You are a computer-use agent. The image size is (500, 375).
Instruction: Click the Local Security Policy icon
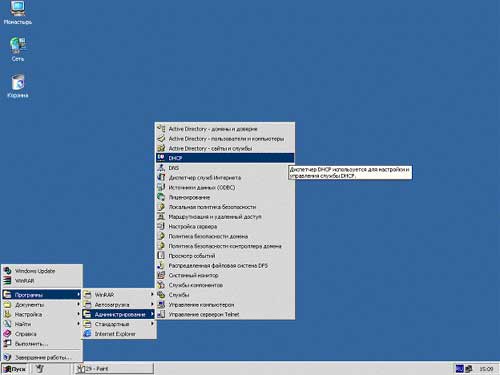pos(161,207)
